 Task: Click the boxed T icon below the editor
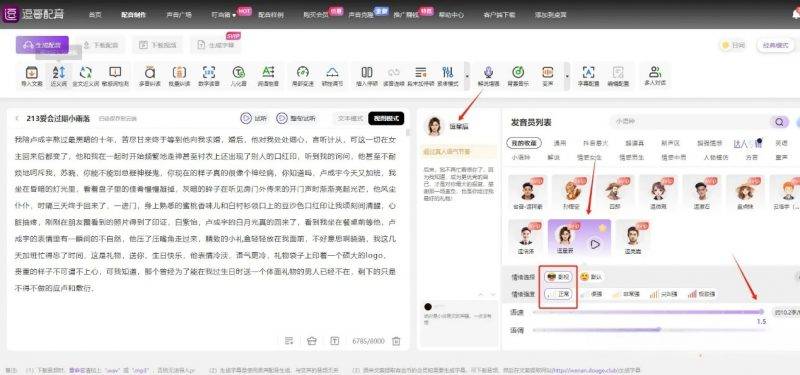[x=334, y=340]
